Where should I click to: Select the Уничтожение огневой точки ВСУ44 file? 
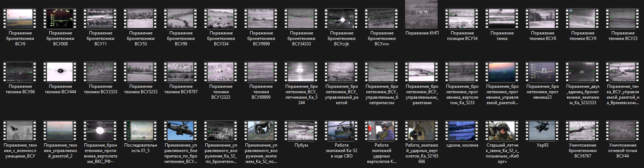pyautogui.click(x=623, y=131)
